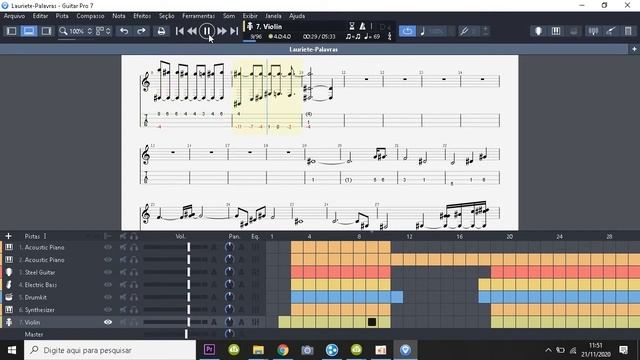Show the piano keyboard view
This screenshot has width=640, height=360.
[556, 31]
